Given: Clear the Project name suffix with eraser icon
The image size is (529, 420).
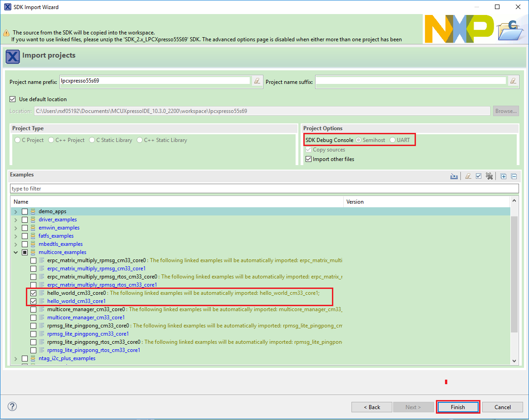Looking at the screenshot, I should click(x=513, y=81).
